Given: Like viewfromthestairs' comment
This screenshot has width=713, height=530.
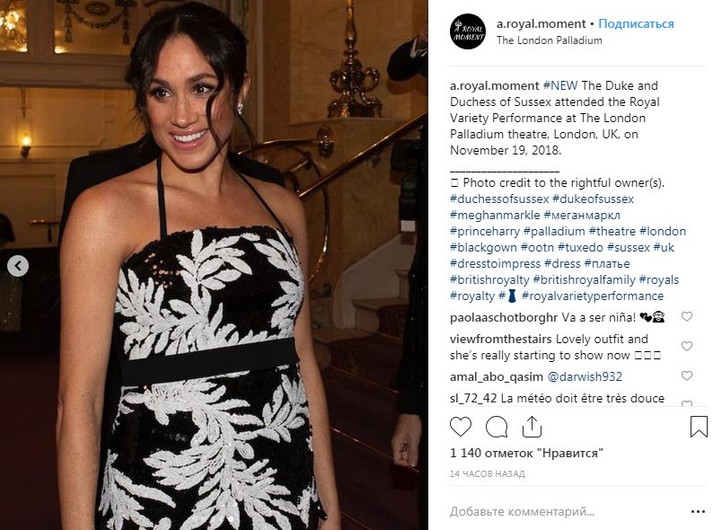Looking at the screenshot, I should [687, 346].
